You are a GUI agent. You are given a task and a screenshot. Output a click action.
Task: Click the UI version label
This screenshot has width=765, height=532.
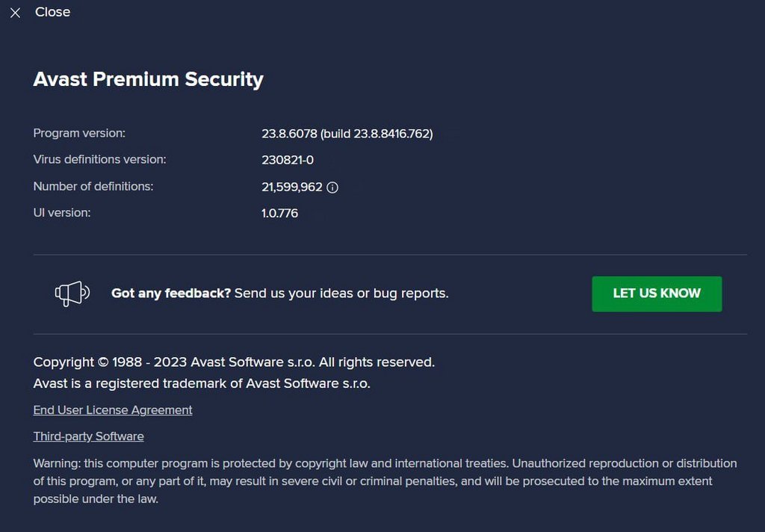pyautogui.click(x=62, y=212)
